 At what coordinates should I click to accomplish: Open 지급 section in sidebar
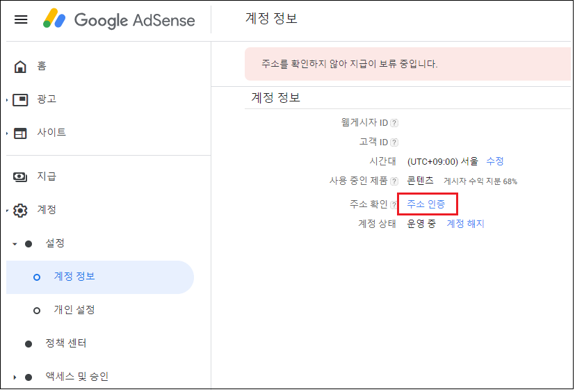click(47, 177)
